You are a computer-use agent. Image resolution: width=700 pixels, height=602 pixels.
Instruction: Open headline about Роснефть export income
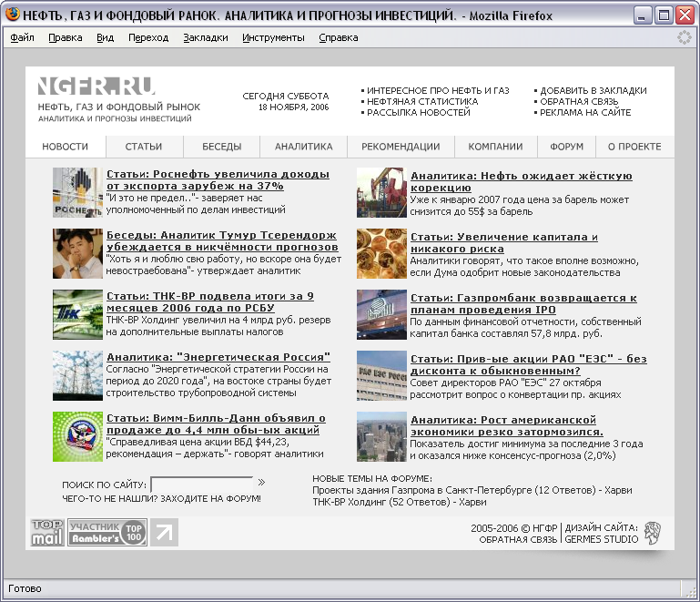218,180
